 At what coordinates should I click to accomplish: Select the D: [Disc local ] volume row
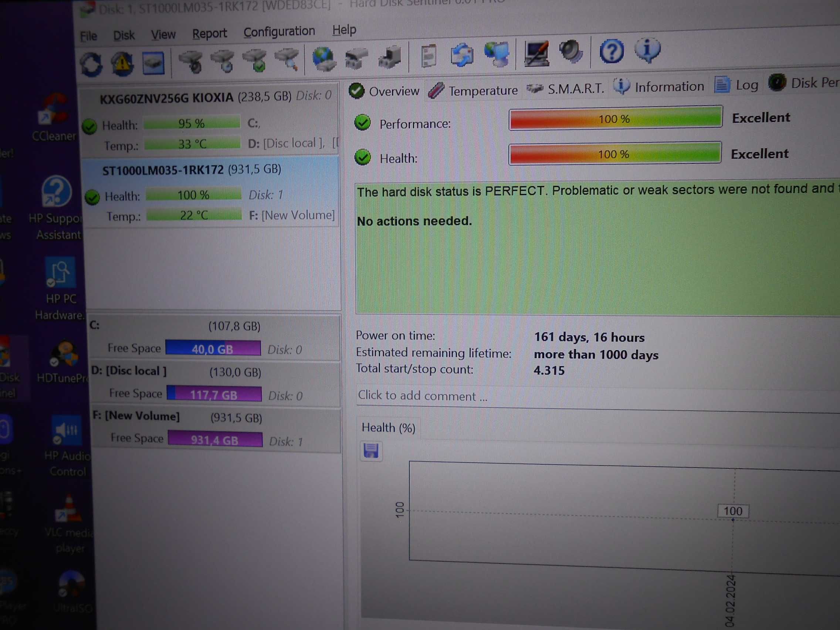click(215, 384)
